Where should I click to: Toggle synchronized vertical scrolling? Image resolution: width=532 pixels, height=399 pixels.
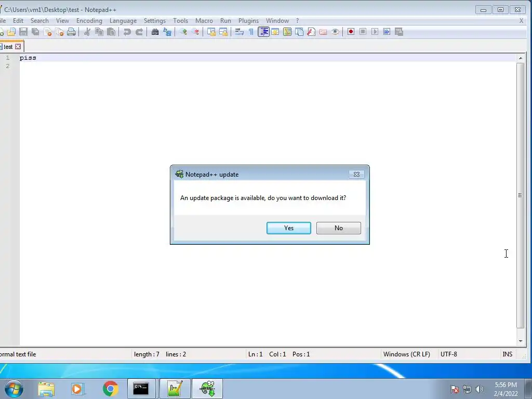tap(211, 32)
